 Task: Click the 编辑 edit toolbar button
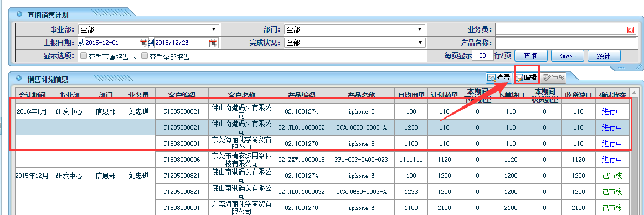526,77
